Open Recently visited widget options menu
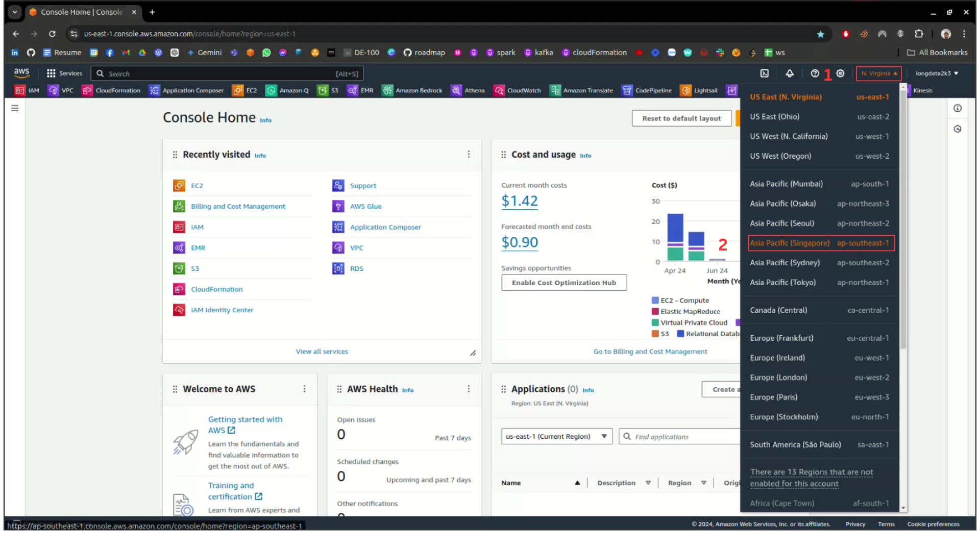The width and height of the screenshot is (980, 551). (469, 155)
